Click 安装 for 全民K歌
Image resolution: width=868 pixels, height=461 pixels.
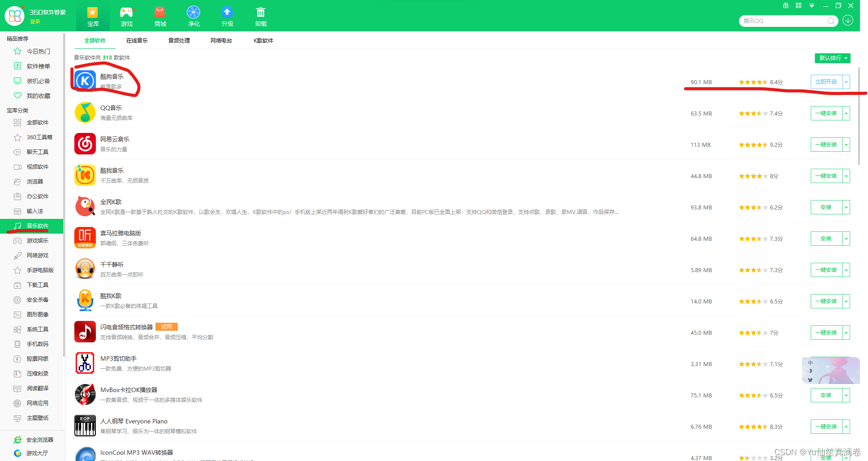(826, 207)
